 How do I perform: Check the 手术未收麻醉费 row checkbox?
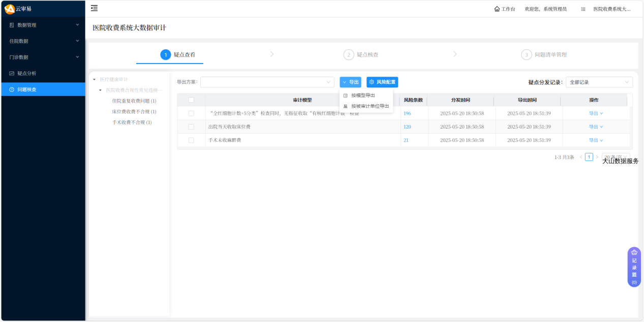(191, 140)
